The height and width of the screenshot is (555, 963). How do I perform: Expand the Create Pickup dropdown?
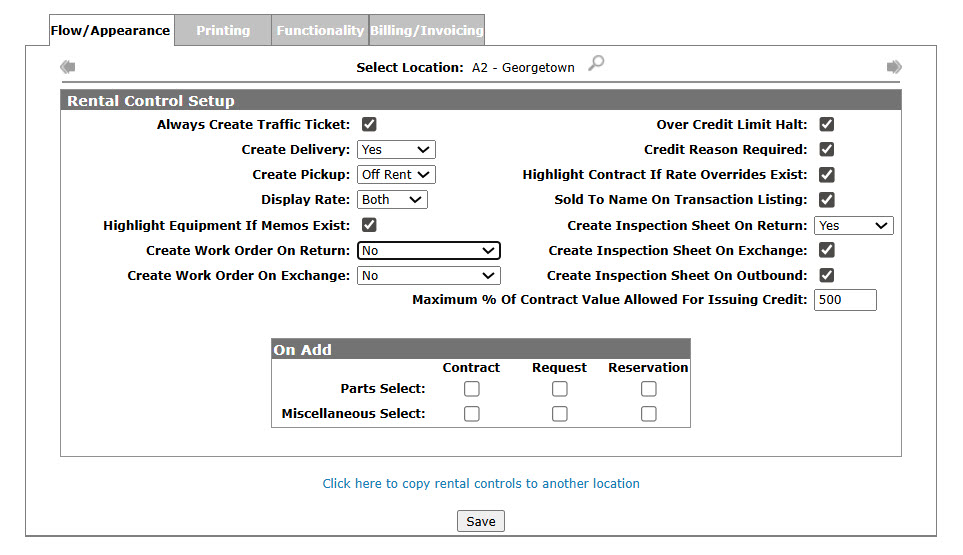396,175
